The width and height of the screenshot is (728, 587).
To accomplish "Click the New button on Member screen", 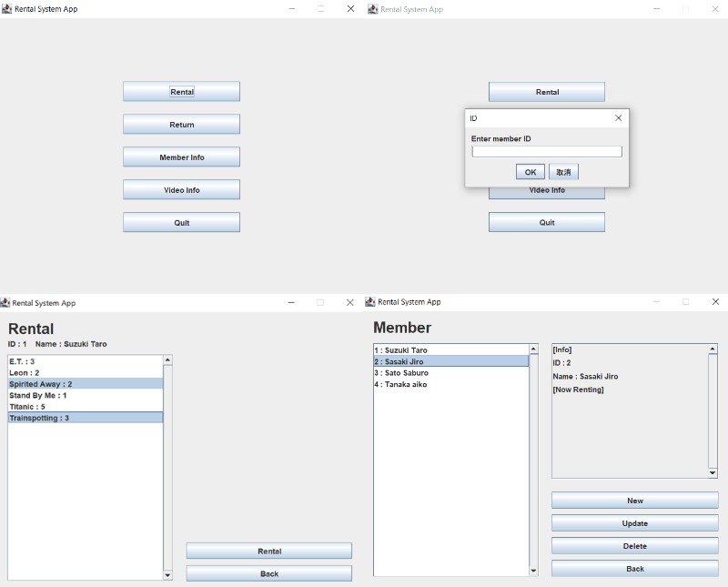I will pos(634,501).
